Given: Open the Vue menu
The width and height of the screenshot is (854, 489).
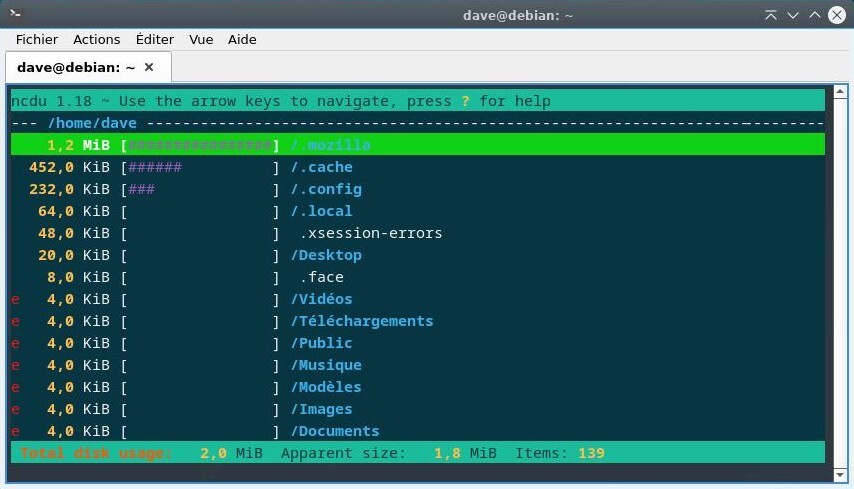Looking at the screenshot, I should pyautogui.click(x=201, y=39).
